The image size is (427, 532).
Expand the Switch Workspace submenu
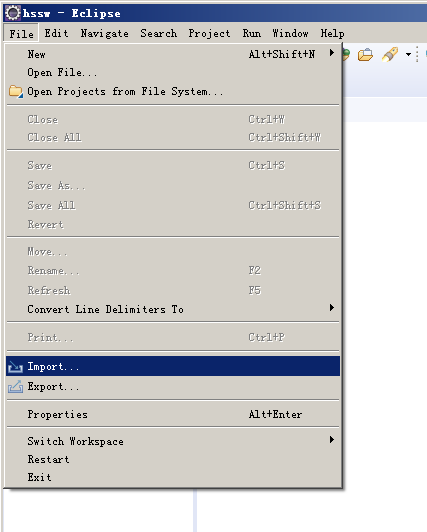pyautogui.click(x=332, y=440)
